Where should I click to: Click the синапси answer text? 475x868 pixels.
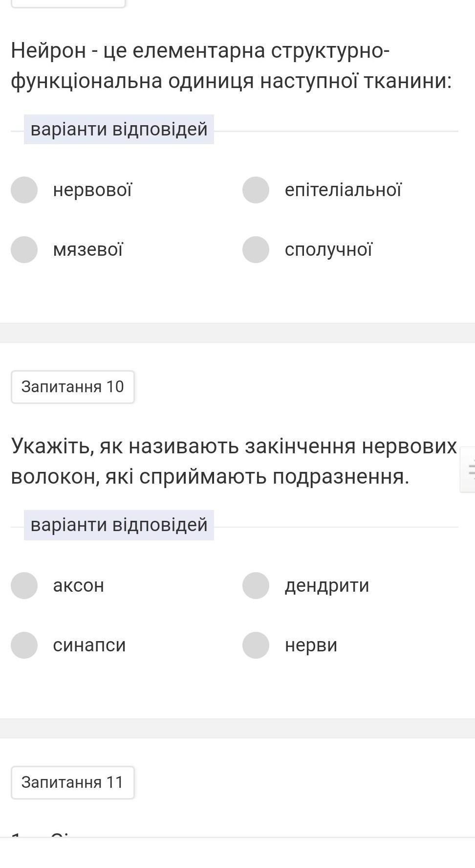click(x=89, y=645)
